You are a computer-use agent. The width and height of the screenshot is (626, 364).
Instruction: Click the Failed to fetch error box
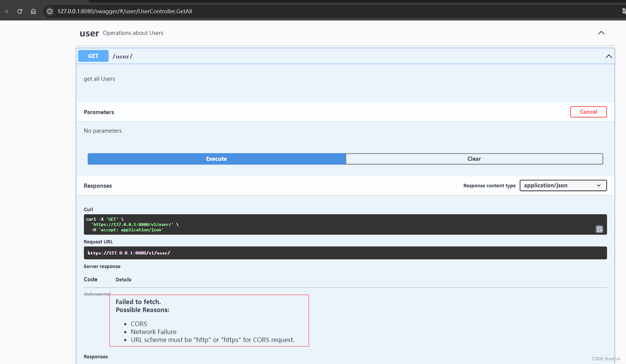209,320
